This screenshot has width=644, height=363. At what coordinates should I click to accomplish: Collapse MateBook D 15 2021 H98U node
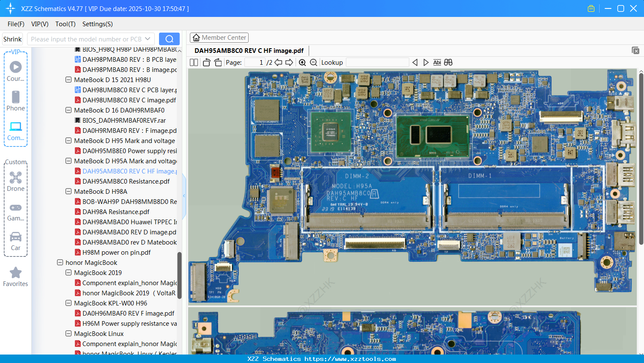pos(69,80)
